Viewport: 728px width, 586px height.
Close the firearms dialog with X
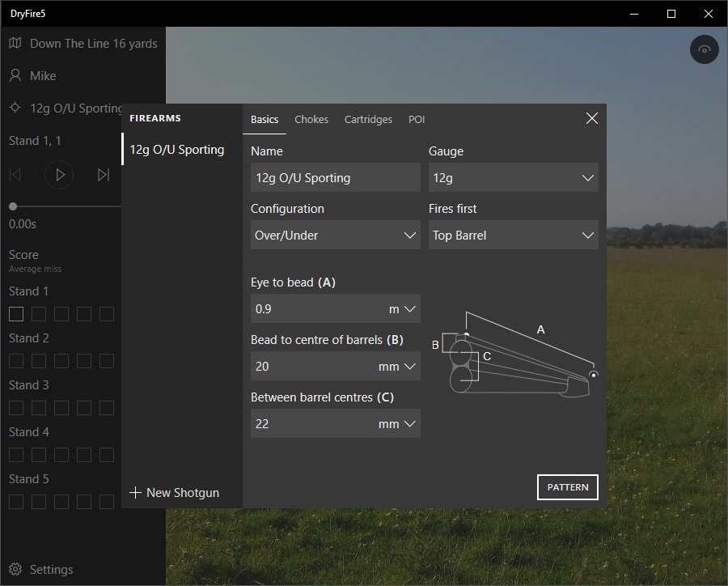(x=591, y=118)
